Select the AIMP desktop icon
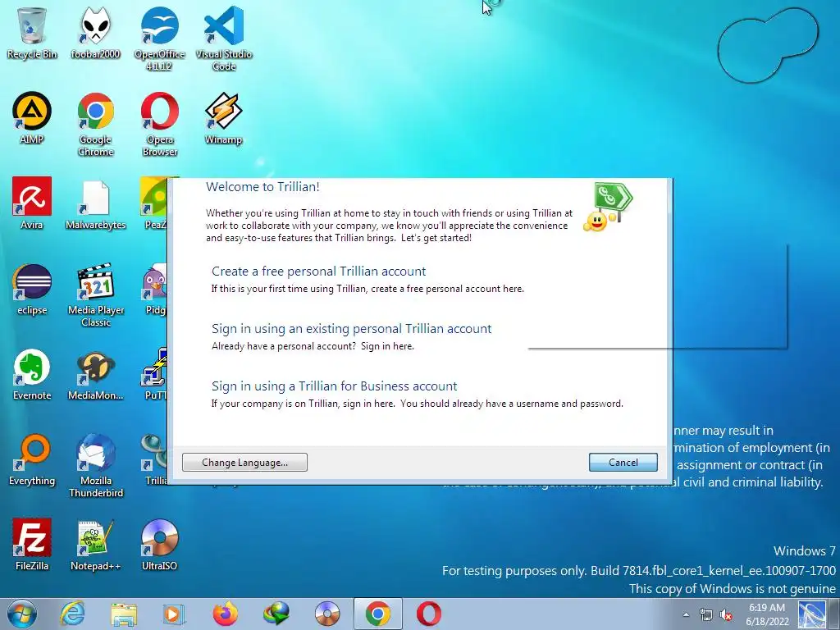 coord(32,118)
